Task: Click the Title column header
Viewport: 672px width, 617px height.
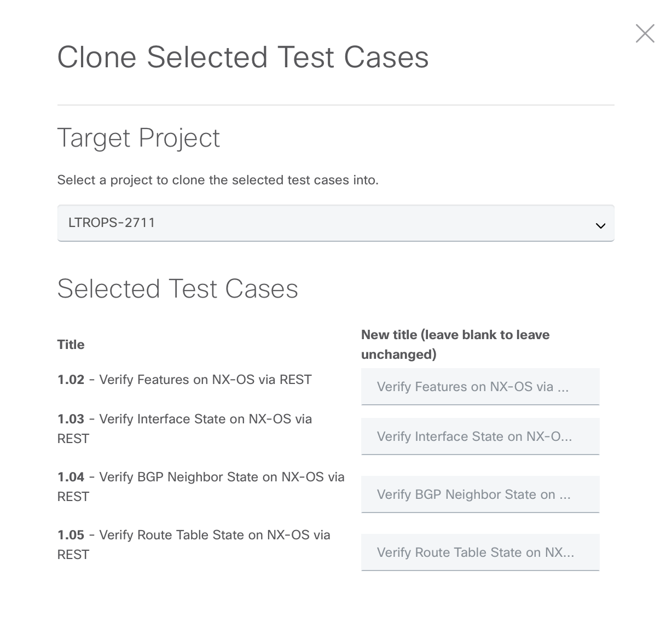Action: point(71,345)
